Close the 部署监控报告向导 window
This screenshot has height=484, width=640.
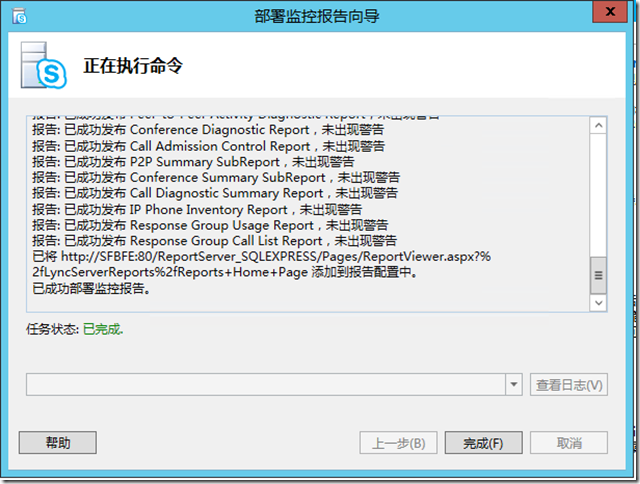coord(610,11)
